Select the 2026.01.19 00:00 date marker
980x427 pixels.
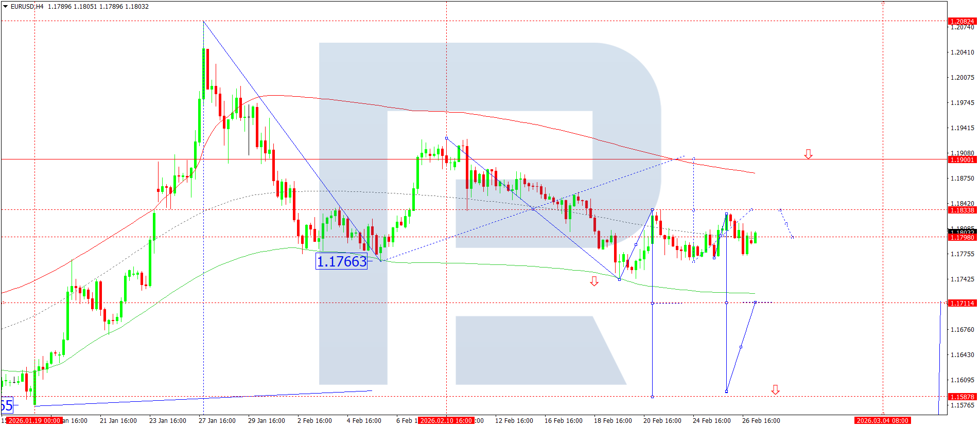point(34,421)
